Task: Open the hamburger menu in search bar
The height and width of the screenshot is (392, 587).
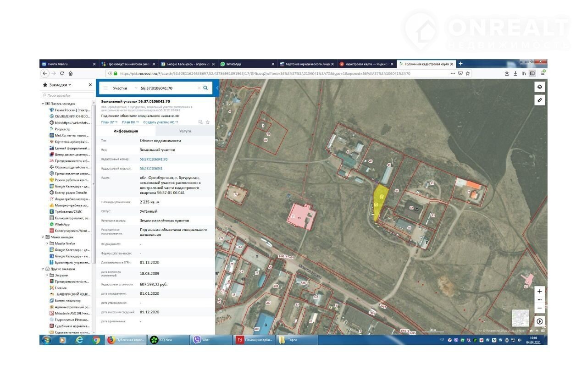Action: (105, 88)
